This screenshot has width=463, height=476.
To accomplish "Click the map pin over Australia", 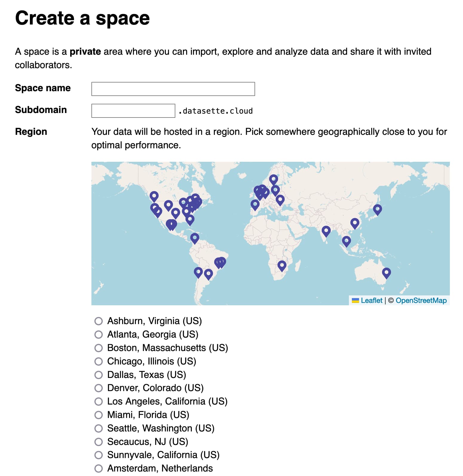I will tap(386, 273).
